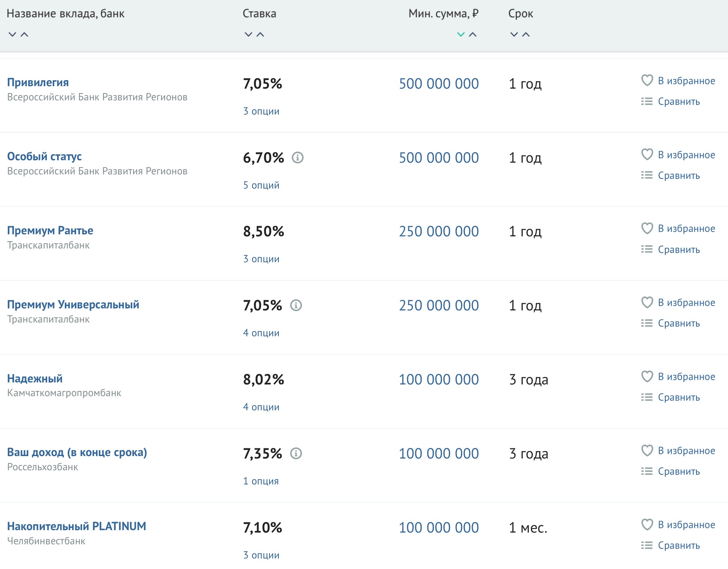This screenshot has width=728, height=569.
Task: Click compare list icon for Премиум Универсальный
Action: 647,323
